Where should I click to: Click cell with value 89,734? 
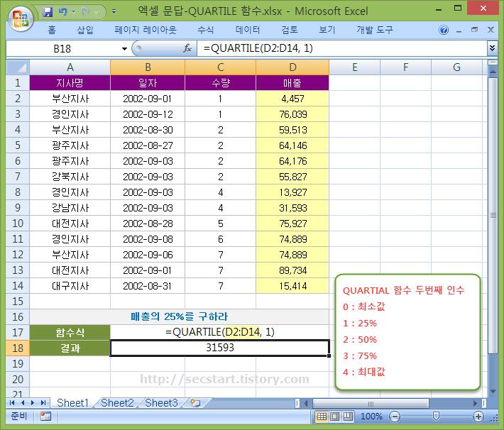(x=292, y=270)
